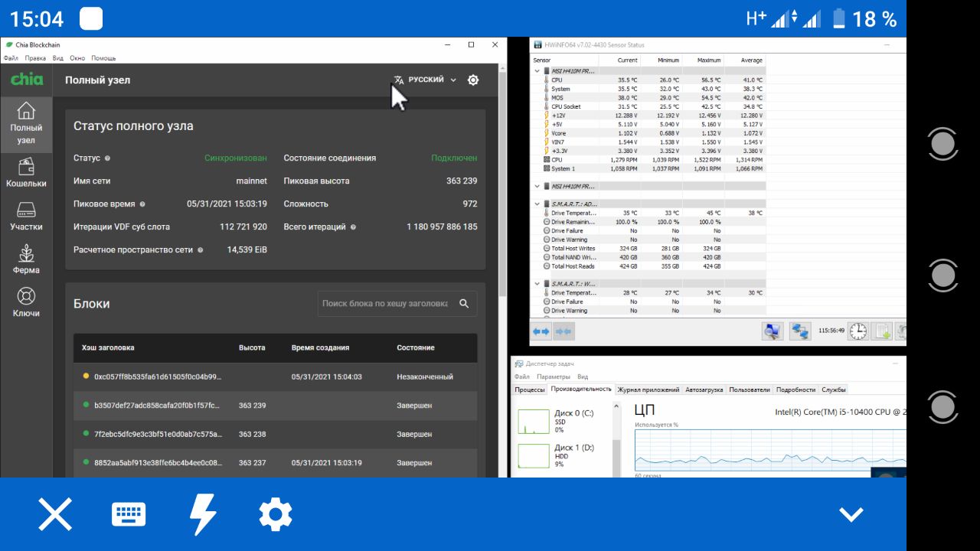Open the Ключи section in Chia

[26, 302]
